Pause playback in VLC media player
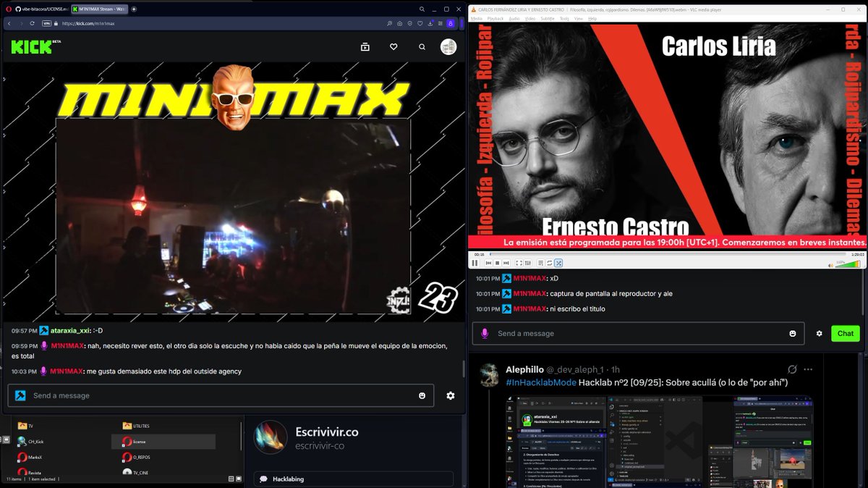This screenshot has height=488, width=868. [475, 263]
